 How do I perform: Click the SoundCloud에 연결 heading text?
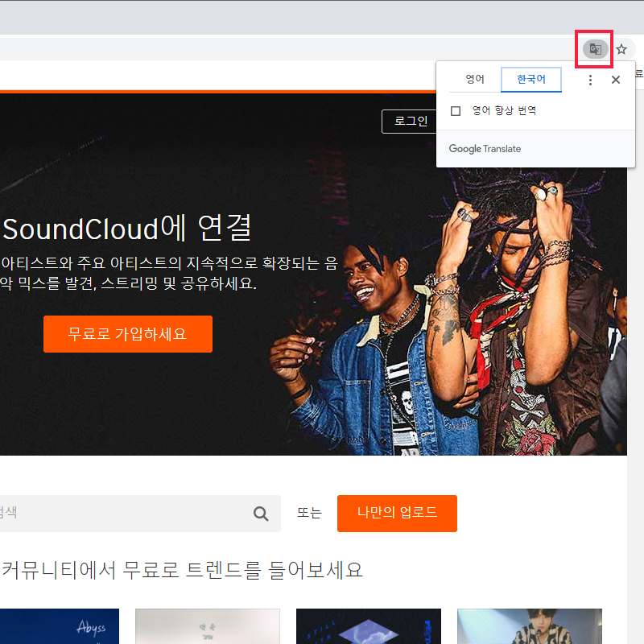(x=127, y=228)
